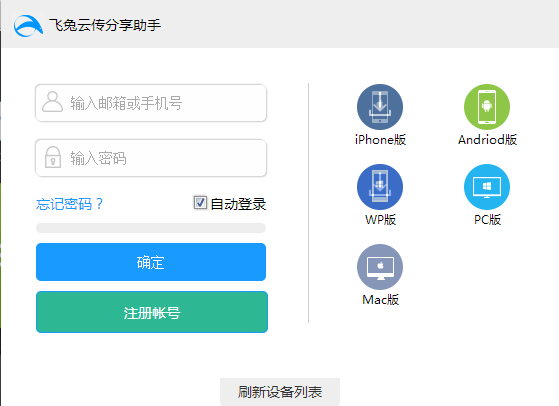The height and width of the screenshot is (406, 559).
Task: Select the WP版 download icon
Action: pos(380,187)
